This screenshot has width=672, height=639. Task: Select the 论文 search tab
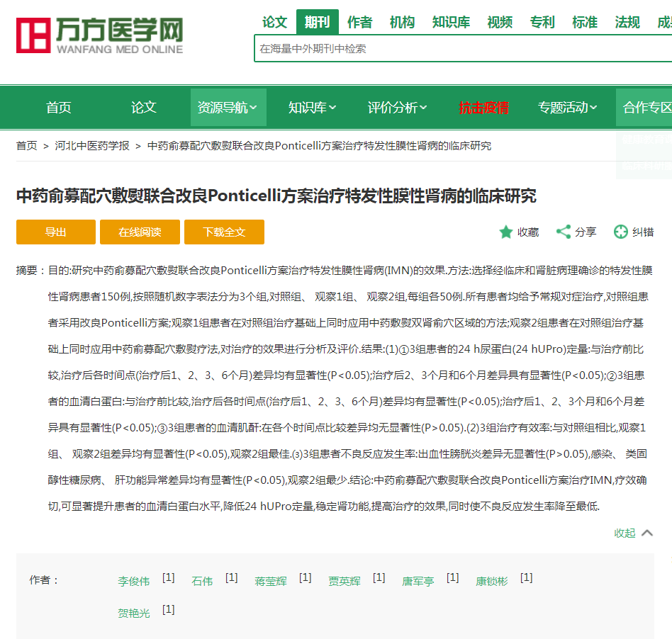tap(275, 22)
